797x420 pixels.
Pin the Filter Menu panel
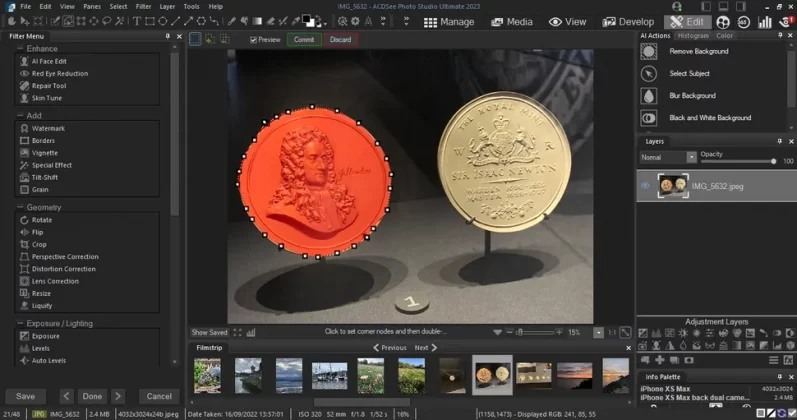[x=167, y=36]
